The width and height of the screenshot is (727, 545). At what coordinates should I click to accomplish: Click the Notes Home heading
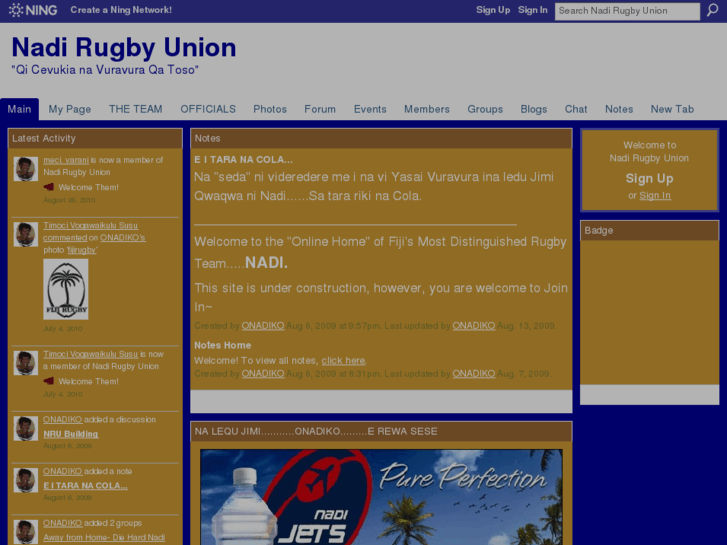click(223, 345)
